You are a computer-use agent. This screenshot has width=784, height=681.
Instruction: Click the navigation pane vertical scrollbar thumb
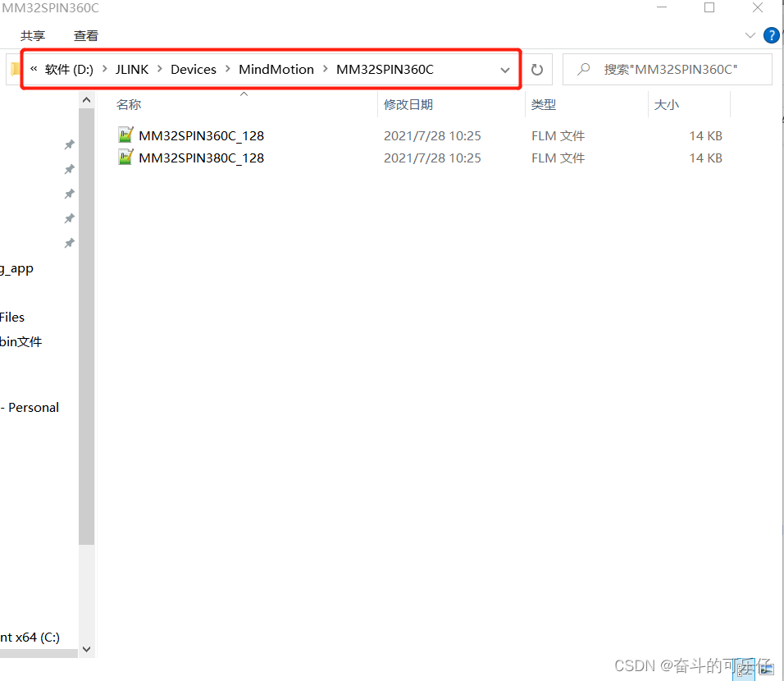86,327
